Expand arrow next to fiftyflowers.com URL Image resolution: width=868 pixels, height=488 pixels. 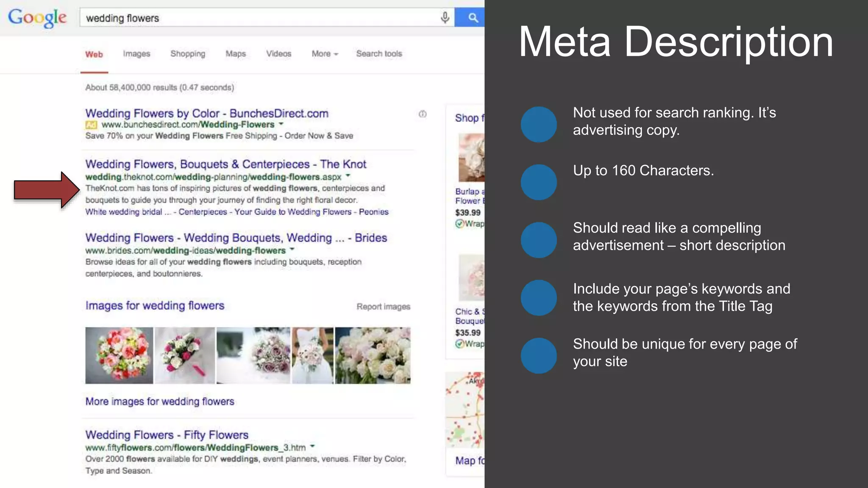click(x=312, y=446)
